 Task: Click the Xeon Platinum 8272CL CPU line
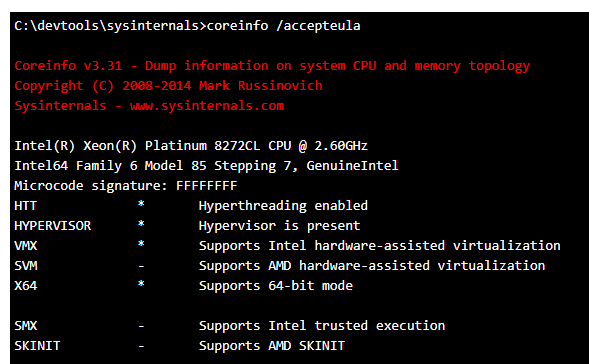coord(191,146)
